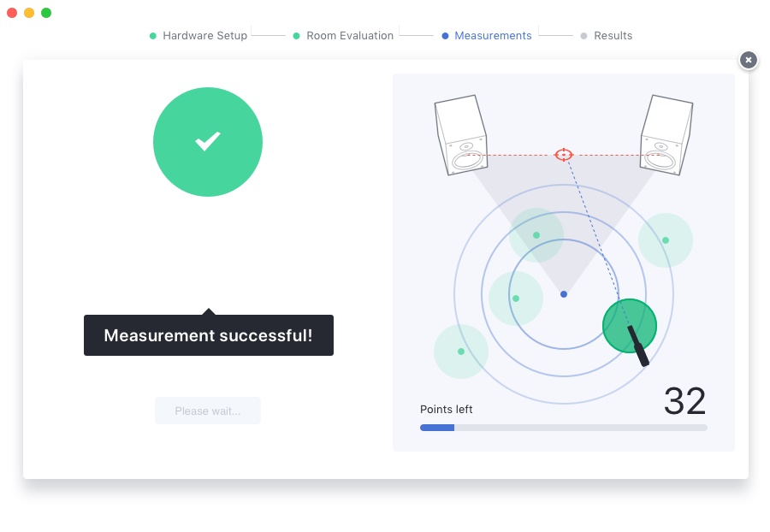Screen dimensions: 770x532
Task: Click the left speaker illustration
Action: point(460,135)
